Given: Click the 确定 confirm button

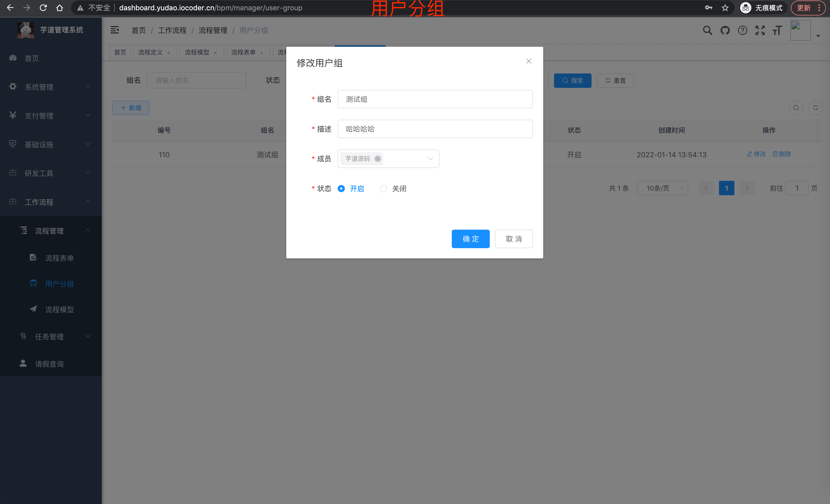Looking at the screenshot, I should click(471, 239).
